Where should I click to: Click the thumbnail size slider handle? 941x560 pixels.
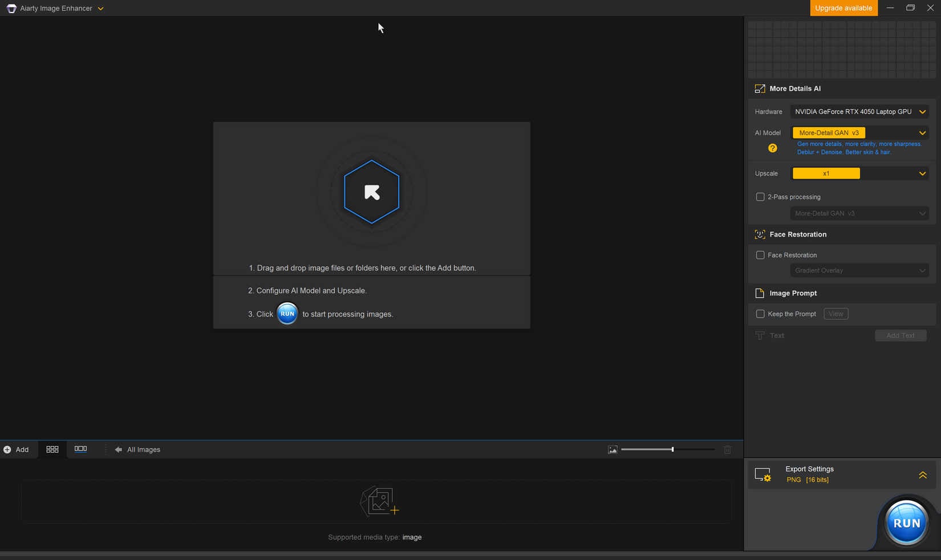[672, 450]
